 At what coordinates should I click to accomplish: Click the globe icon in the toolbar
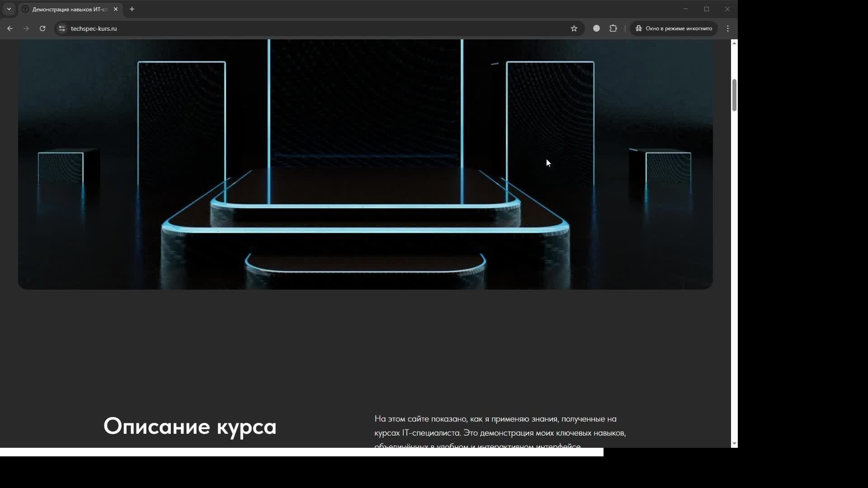point(596,28)
